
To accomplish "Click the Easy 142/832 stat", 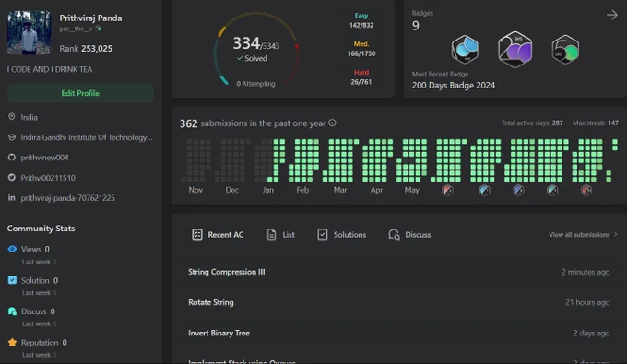I will point(361,20).
